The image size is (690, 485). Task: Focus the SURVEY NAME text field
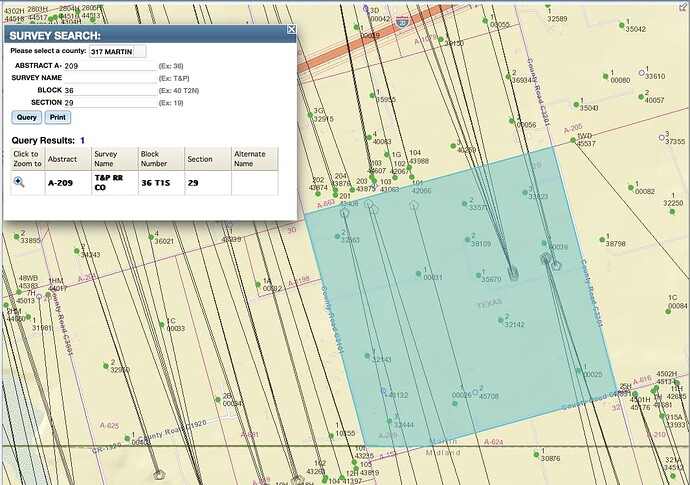(109, 77)
